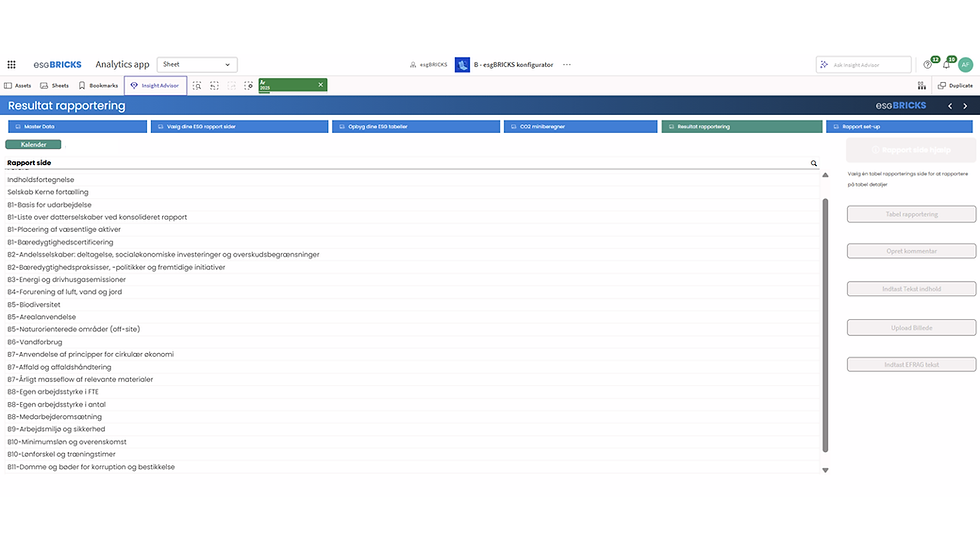Select B11-Domme og bøder for korruption og bestikkelse
980x551 pixels.
click(x=412, y=467)
